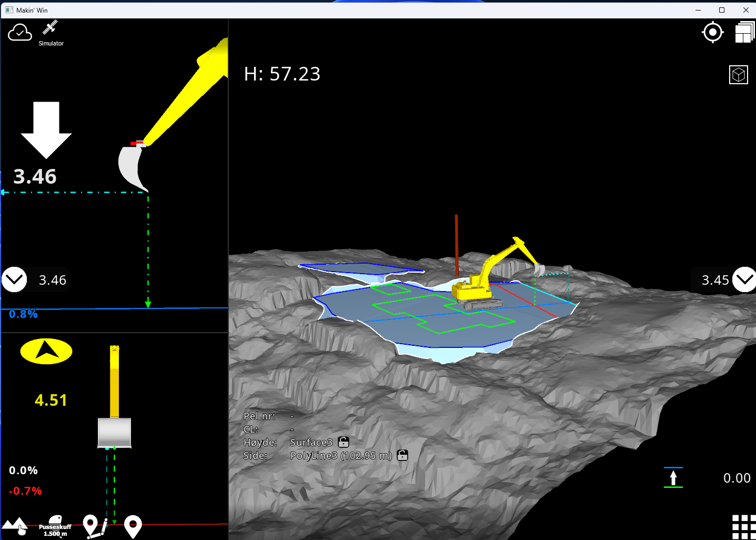Open the stacked layers view icon

(744, 33)
